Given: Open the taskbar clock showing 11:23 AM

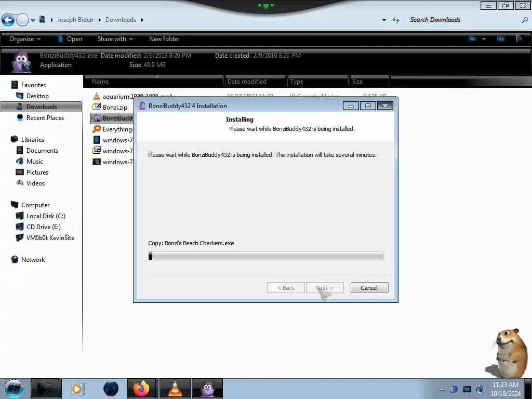Looking at the screenshot, I should pyautogui.click(x=505, y=389).
